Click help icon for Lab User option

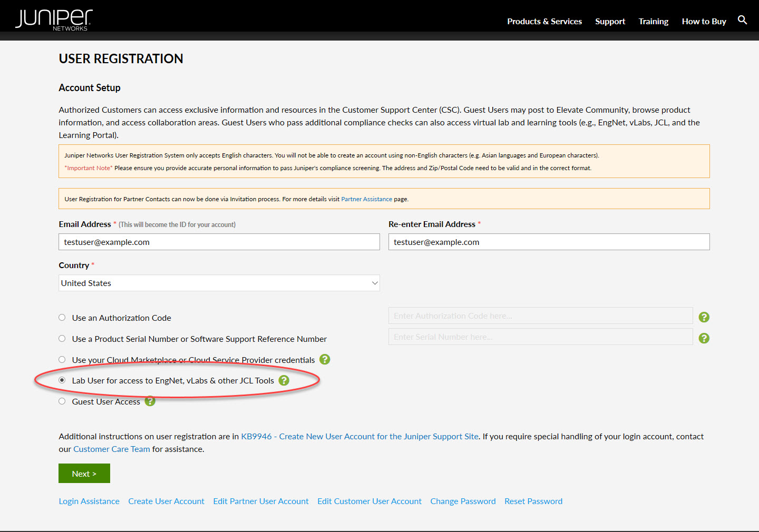click(x=284, y=380)
